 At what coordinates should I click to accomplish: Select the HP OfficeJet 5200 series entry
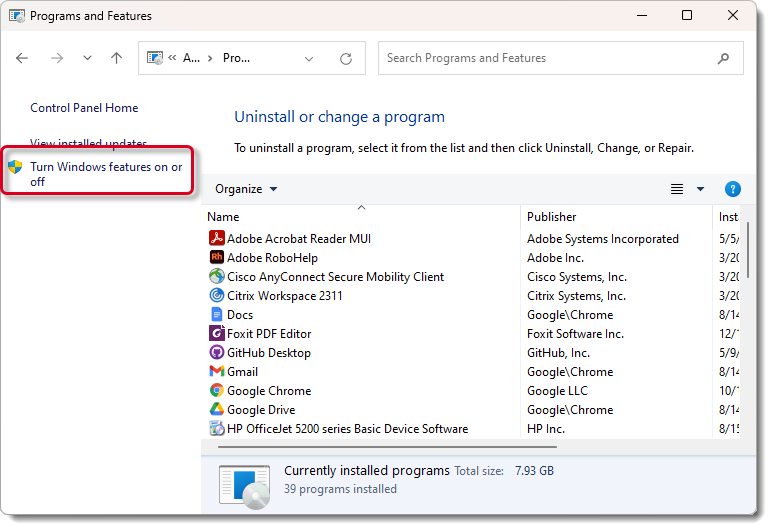click(x=347, y=429)
